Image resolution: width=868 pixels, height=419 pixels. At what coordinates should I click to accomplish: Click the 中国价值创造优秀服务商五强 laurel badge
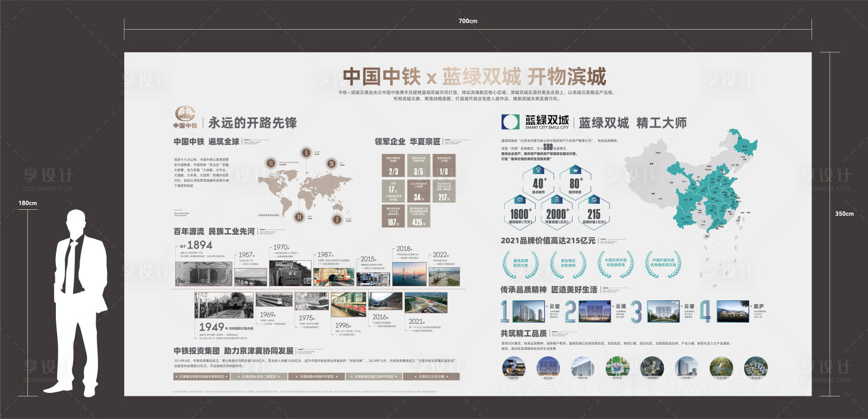pos(662,263)
